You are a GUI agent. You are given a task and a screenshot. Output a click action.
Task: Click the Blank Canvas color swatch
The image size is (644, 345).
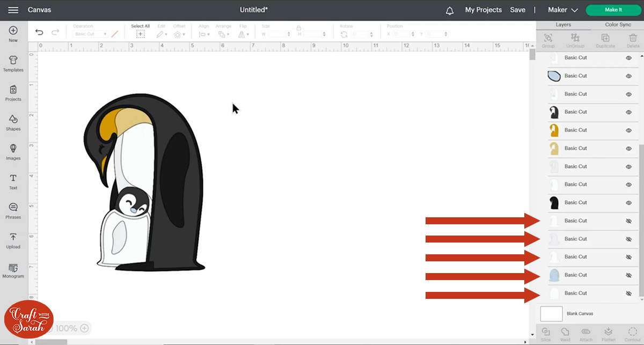551,313
